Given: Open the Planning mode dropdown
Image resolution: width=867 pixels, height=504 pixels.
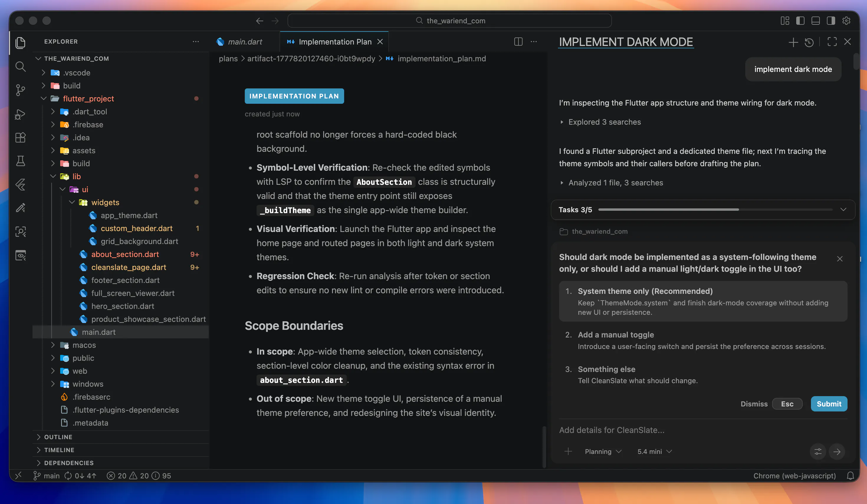Looking at the screenshot, I should click(x=603, y=452).
